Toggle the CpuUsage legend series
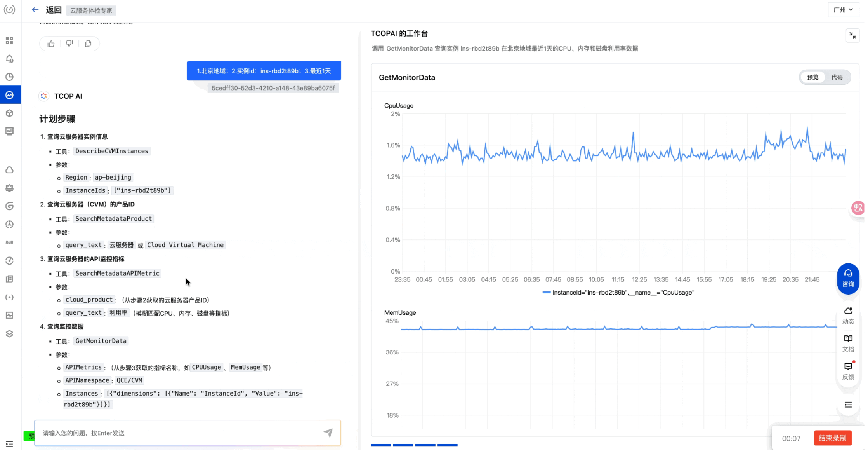The width and height of the screenshot is (868, 450). [x=618, y=293]
